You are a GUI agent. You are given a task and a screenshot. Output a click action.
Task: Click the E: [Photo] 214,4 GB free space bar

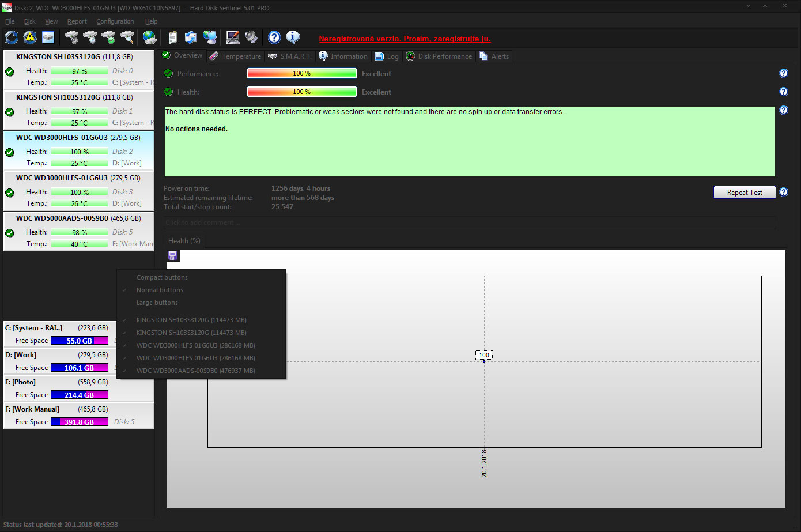(80, 395)
